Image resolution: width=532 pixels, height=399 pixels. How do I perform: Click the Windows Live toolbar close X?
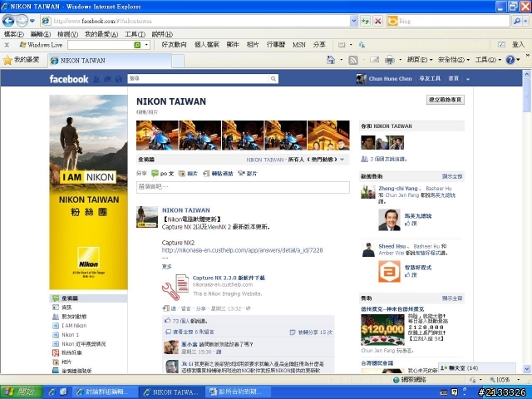point(7,45)
